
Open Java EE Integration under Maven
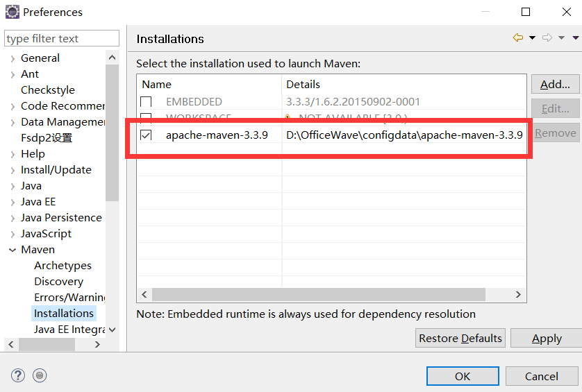(69, 330)
